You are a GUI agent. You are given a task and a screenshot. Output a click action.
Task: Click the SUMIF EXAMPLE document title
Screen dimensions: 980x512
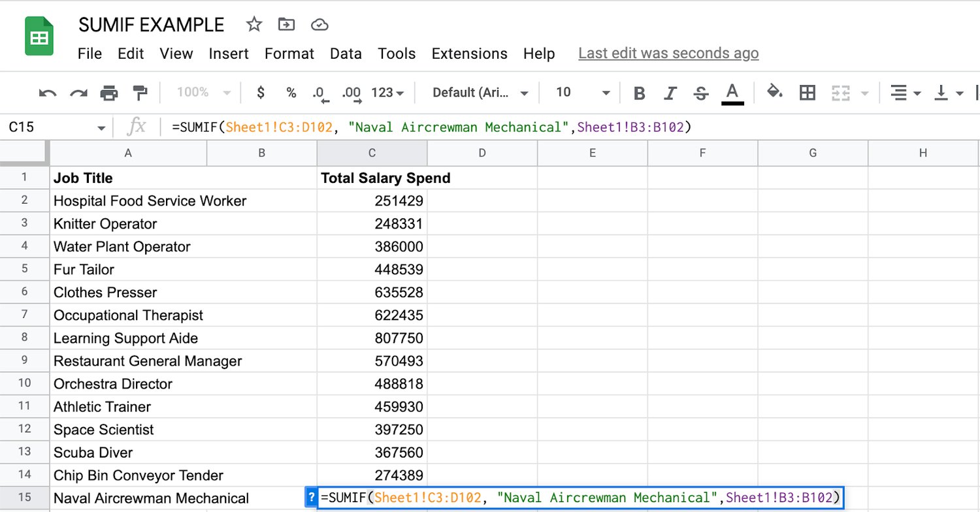coord(151,25)
